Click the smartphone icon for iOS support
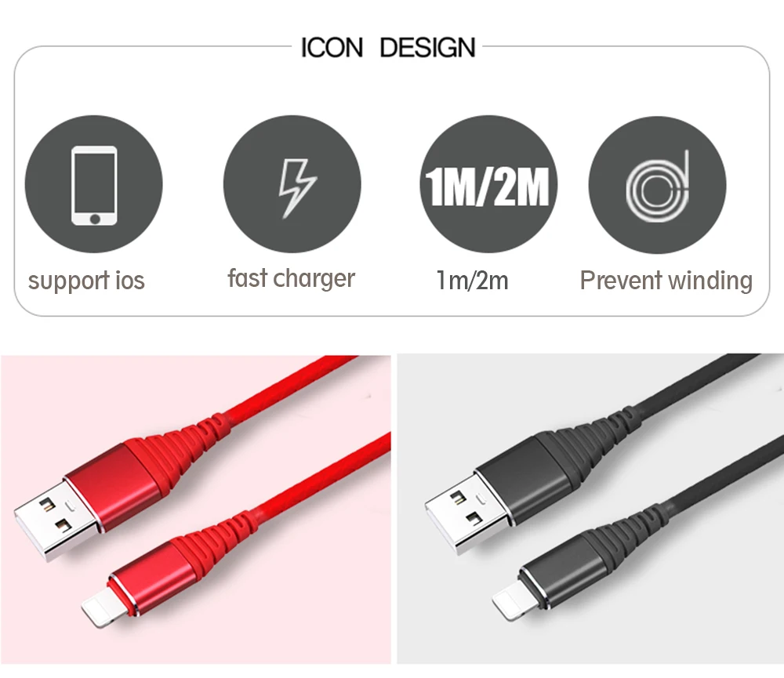 pyautogui.click(x=94, y=184)
